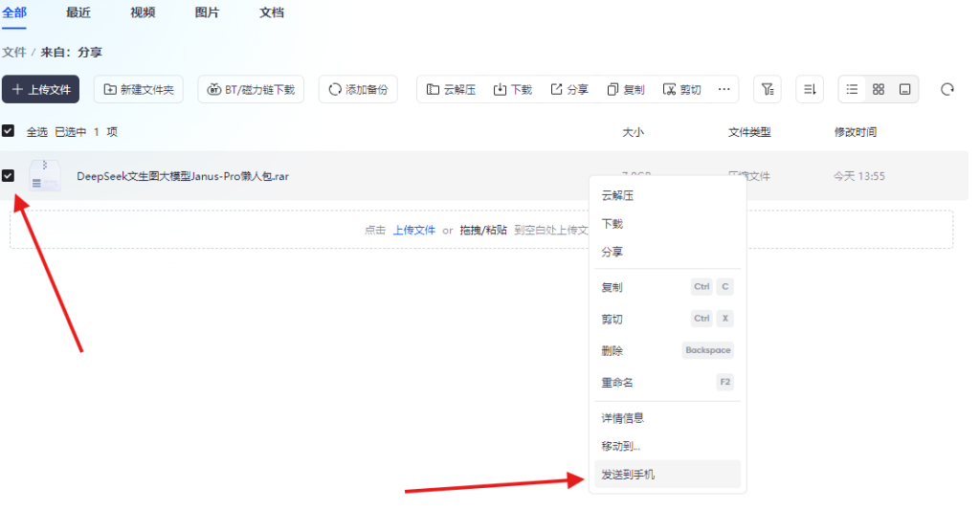Choose 剪切 in the context menu
The image size is (980, 511).
pyautogui.click(x=667, y=320)
